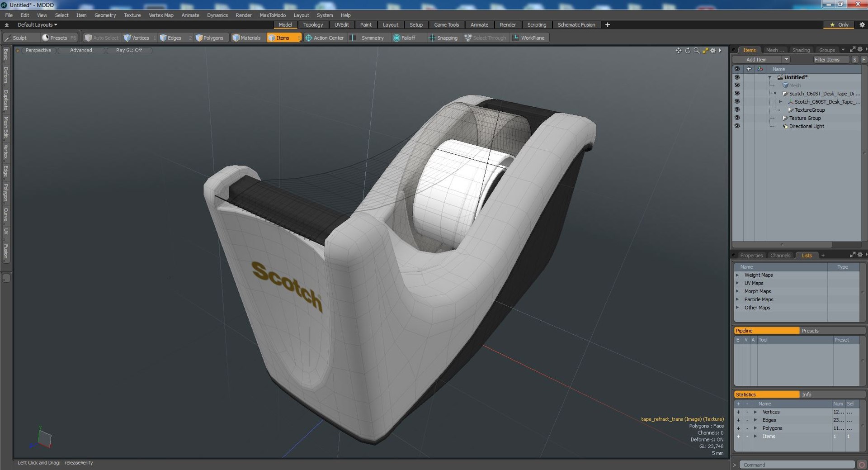Click plus to add Polygons in Statistics
Viewport: 868px width, 470px height.
click(x=738, y=428)
